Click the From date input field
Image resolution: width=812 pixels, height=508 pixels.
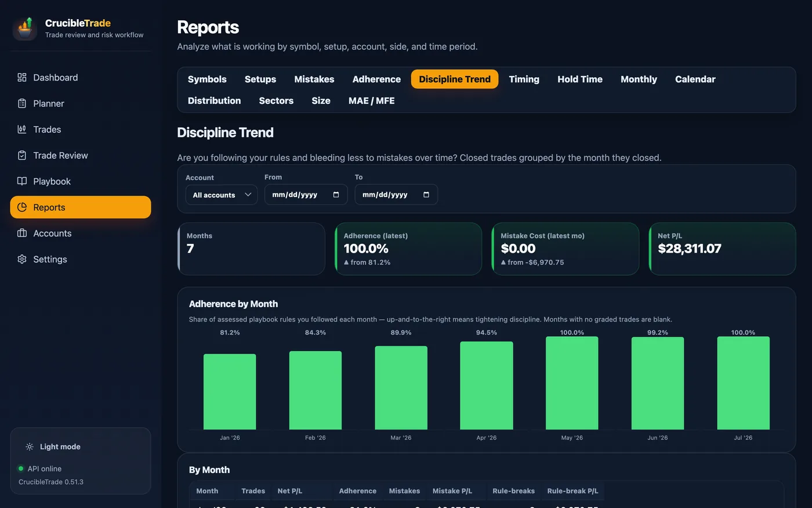pyautogui.click(x=306, y=194)
